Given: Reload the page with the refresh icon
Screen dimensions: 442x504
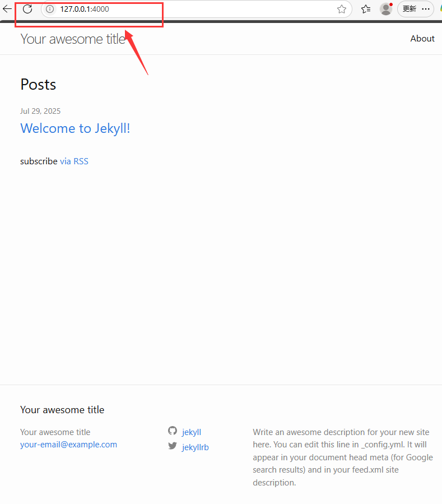Looking at the screenshot, I should click(x=27, y=9).
